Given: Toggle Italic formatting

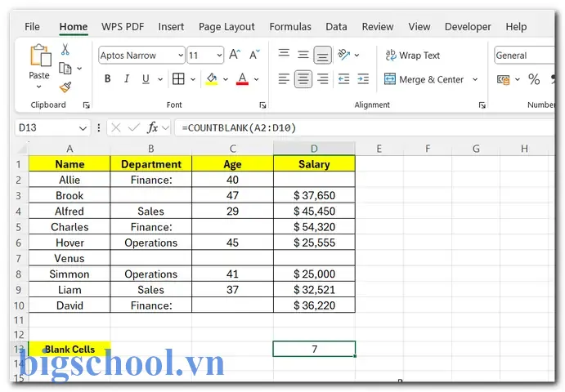Looking at the screenshot, I should click(127, 79).
